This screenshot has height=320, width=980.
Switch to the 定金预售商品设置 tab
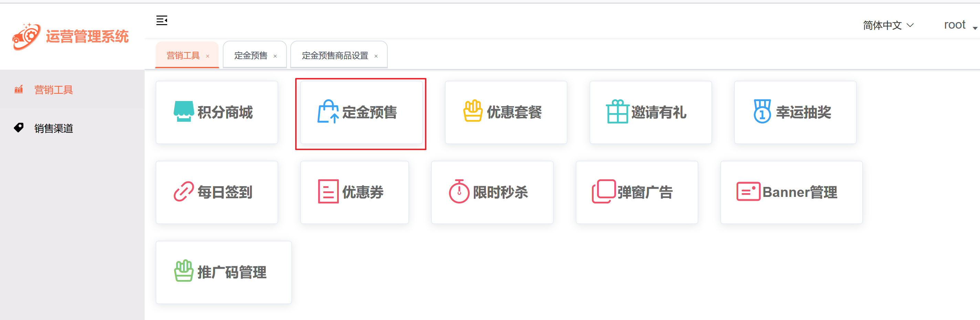[335, 56]
